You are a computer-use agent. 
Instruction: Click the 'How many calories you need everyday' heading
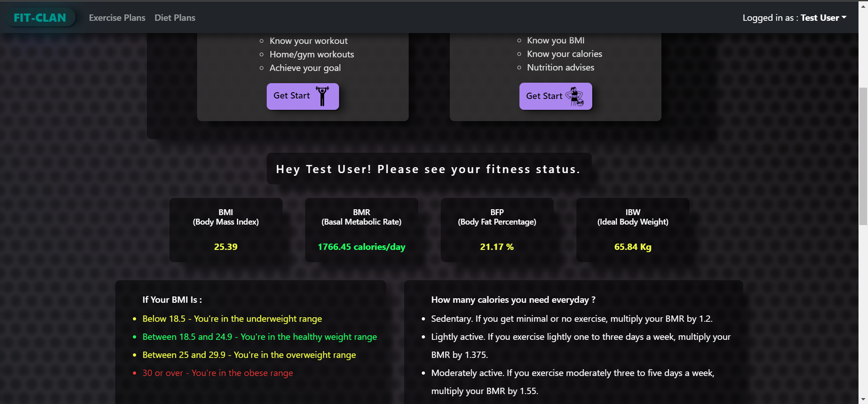pyautogui.click(x=513, y=300)
